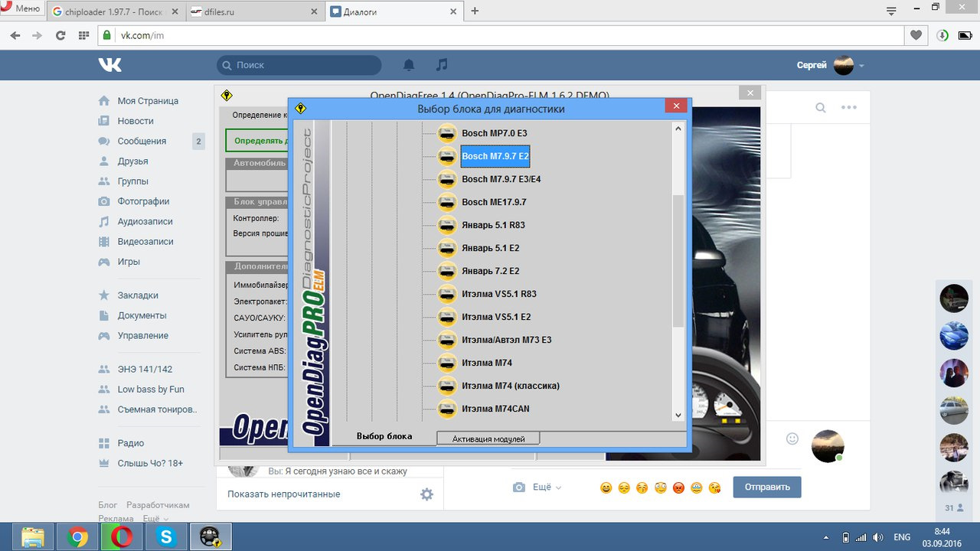Click the Bosch ME17.9.7 block icon
This screenshot has width=980, height=551.
pos(447,202)
